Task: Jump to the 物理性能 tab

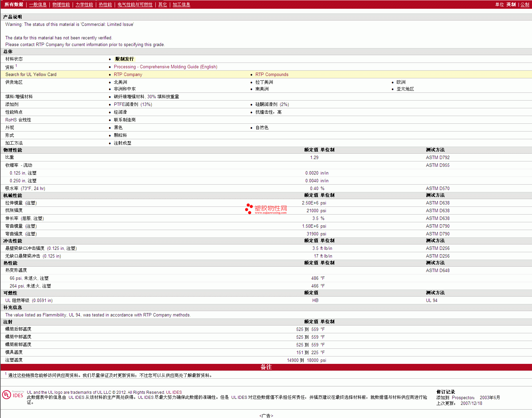Action: 61,4
